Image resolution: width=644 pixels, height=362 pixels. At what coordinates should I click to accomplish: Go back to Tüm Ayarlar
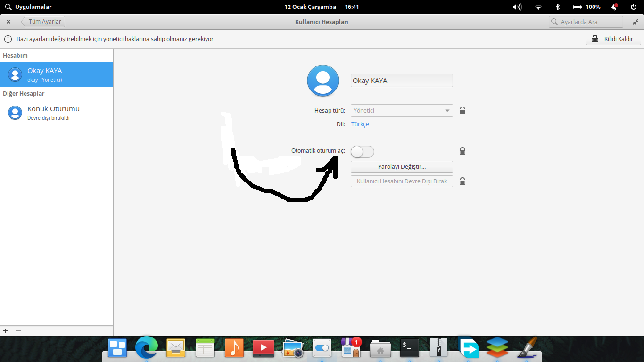tap(43, 22)
